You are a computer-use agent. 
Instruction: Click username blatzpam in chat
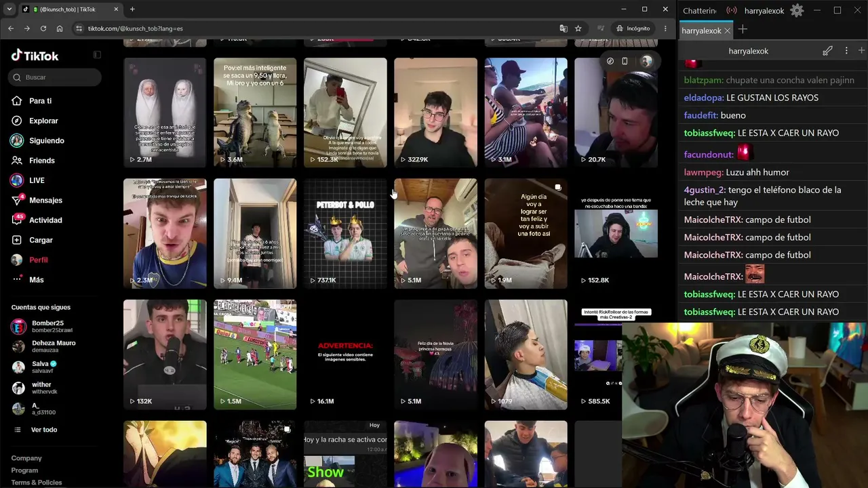point(703,80)
